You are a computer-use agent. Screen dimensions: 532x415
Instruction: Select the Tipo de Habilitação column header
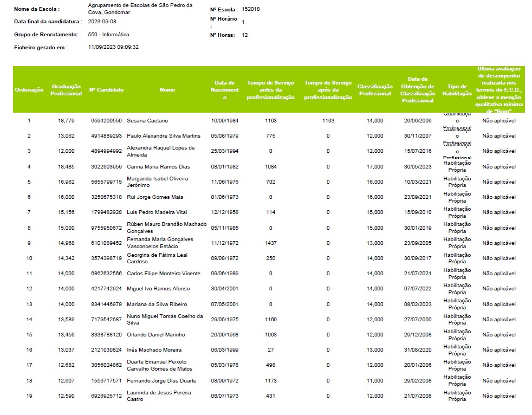(457, 90)
